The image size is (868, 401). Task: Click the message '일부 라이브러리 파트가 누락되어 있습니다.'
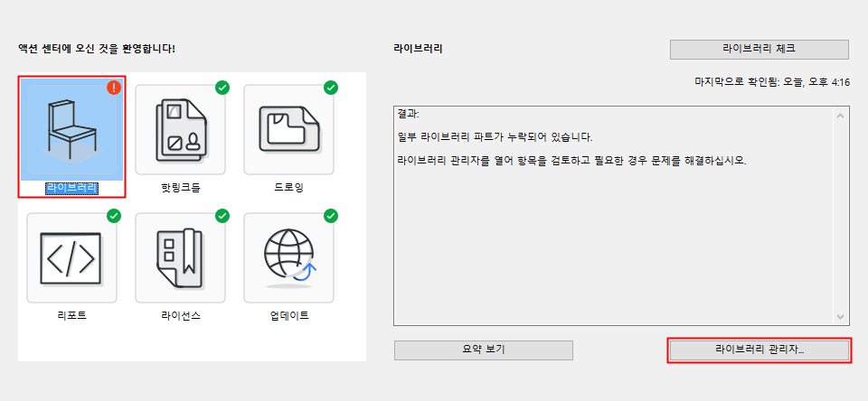(x=495, y=137)
